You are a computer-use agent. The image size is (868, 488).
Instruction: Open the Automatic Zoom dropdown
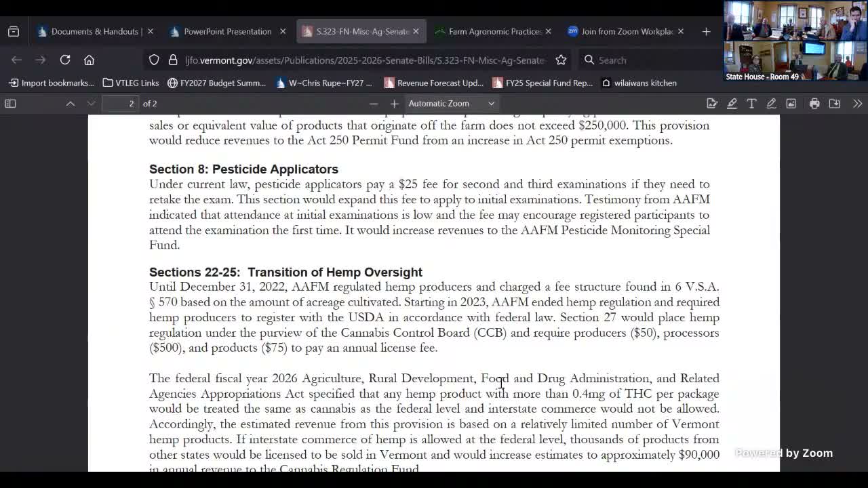pyautogui.click(x=452, y=104)
